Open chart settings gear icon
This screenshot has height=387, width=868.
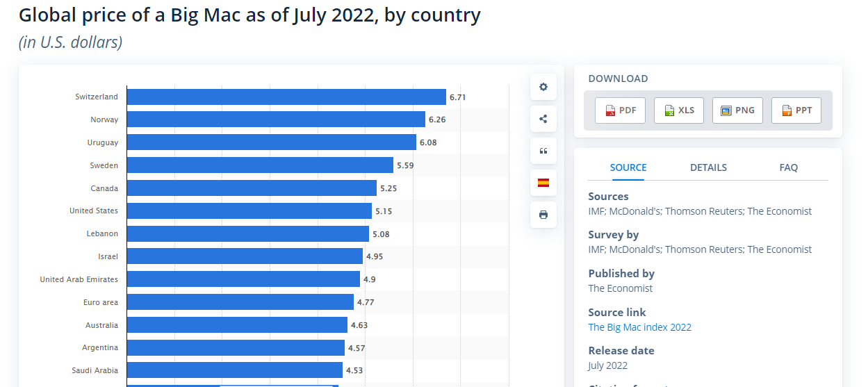click(x=543, y=87)
